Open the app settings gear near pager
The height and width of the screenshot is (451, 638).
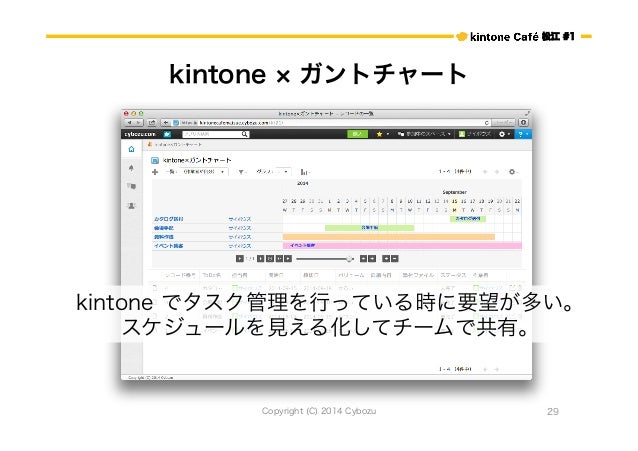click(512, 172)
